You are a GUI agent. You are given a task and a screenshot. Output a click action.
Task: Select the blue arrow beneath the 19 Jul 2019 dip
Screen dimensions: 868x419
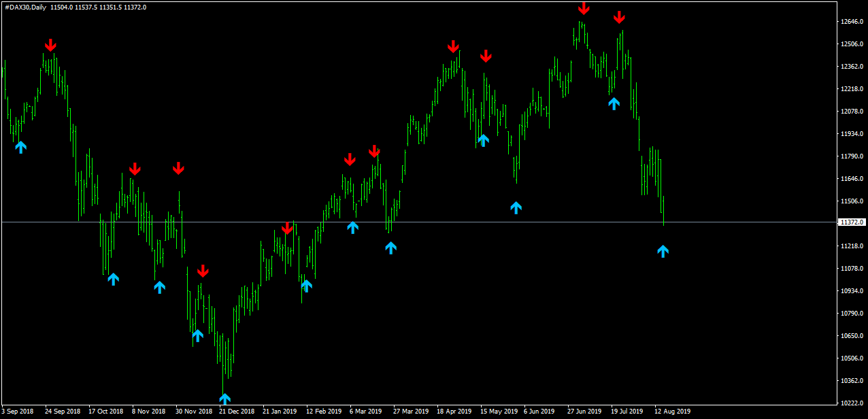pos(614,103)
